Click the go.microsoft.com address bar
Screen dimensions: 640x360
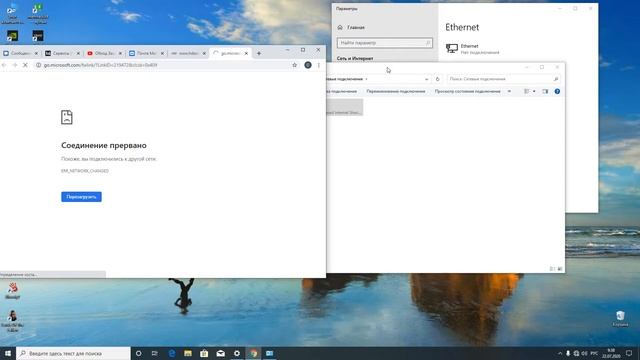click(x=163, y=65)
